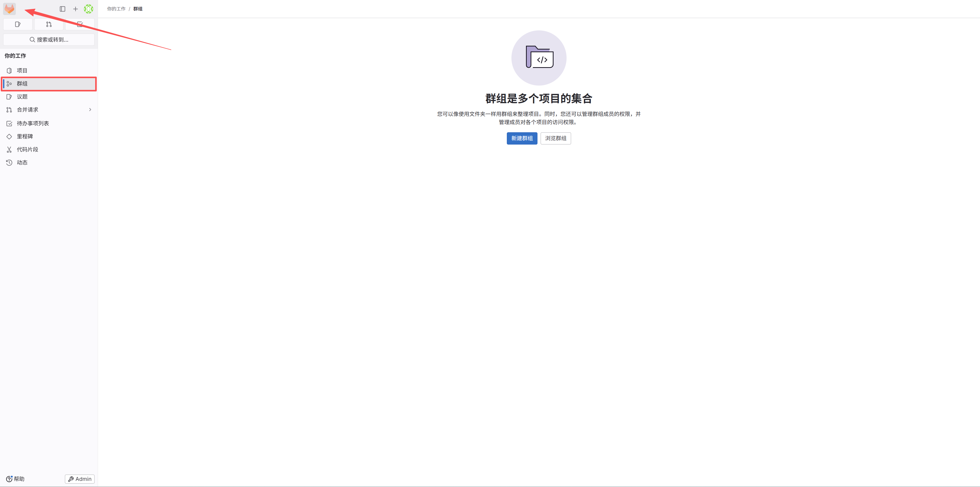Open 合并请求 in the sidebar
The image size is (980, 487).
[x=49, y=110]
